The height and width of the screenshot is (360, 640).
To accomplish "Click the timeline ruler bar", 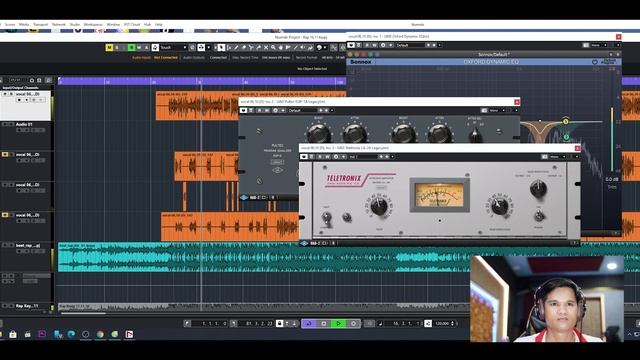I will (x=202, y=81).
